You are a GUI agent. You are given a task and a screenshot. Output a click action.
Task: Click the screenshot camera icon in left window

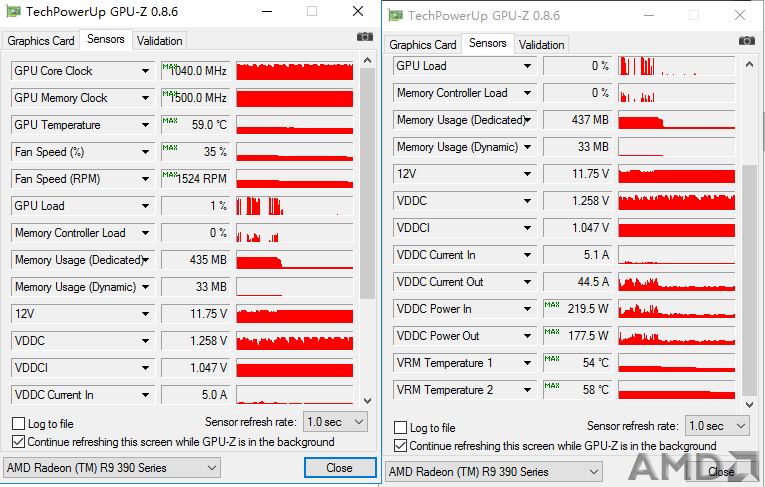click(x=364, y=37)
